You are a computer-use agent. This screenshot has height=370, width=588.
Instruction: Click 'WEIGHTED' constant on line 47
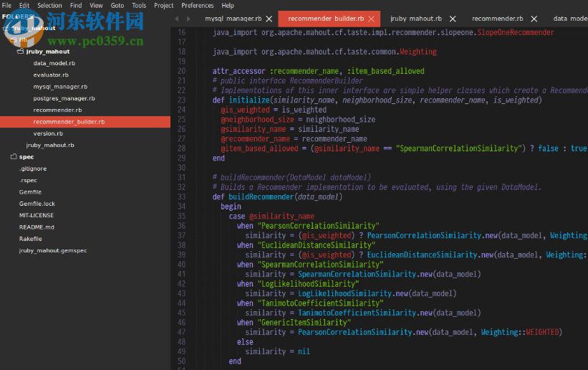coord(542,332)
